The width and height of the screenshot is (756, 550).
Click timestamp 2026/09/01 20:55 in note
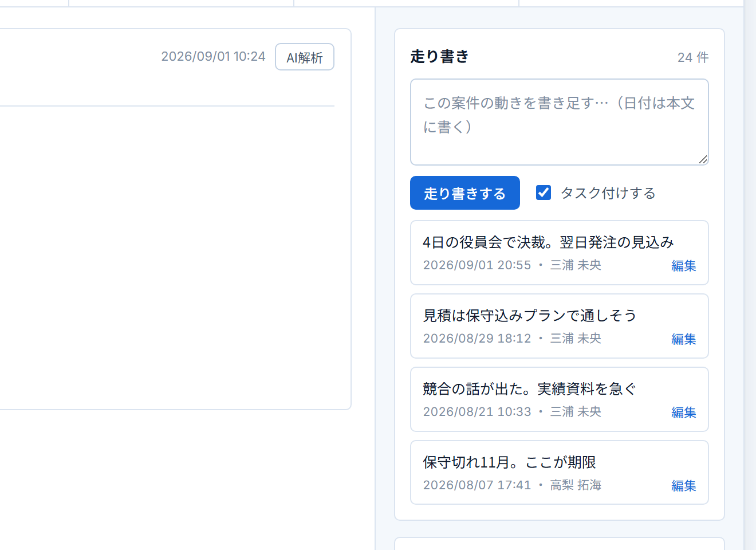[x=477, y=265]
